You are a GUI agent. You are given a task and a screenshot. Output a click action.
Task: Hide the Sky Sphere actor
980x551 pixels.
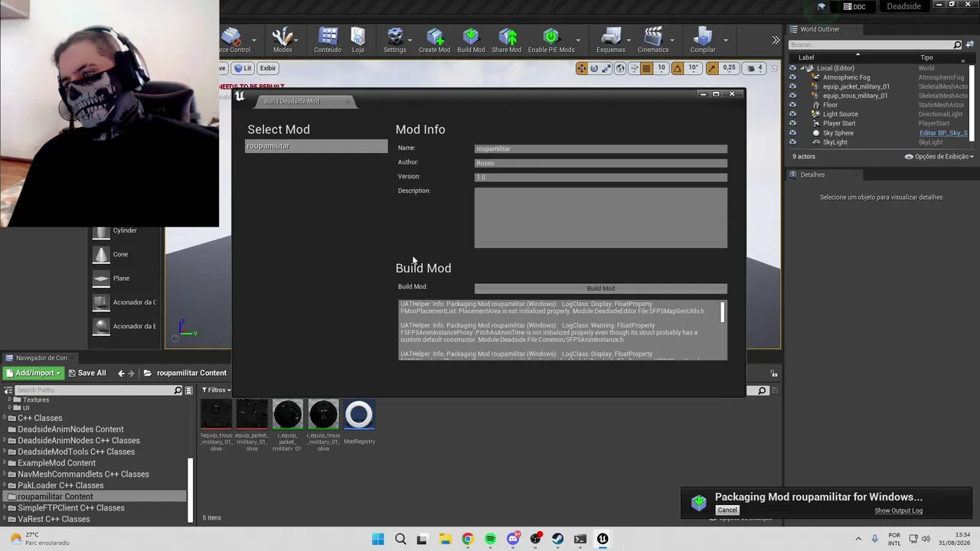point(792,133)
